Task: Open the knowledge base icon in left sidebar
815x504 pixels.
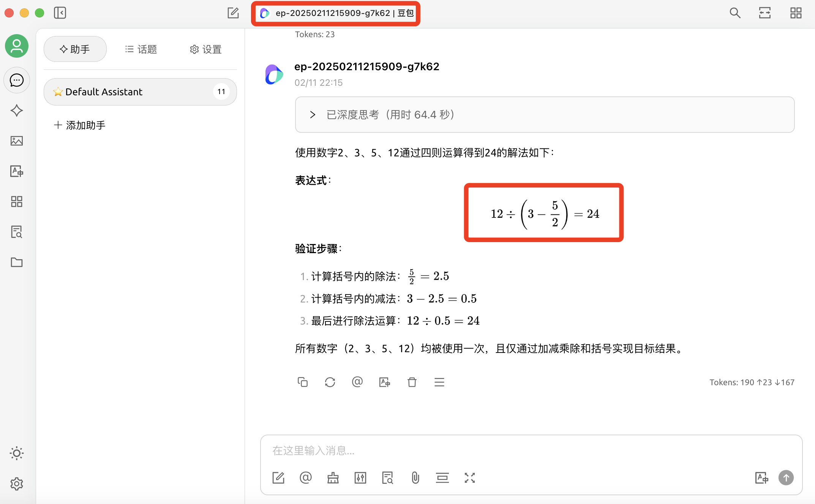Action: tap(16, 232)
